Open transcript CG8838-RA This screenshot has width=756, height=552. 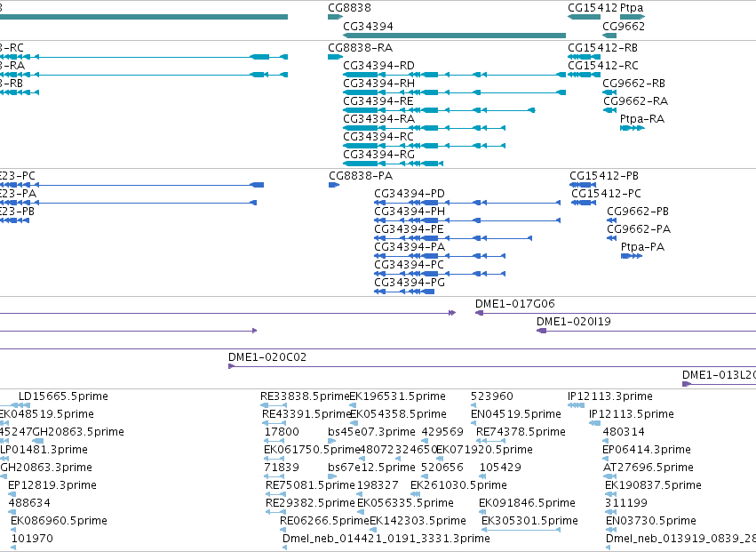pos(360,48)
